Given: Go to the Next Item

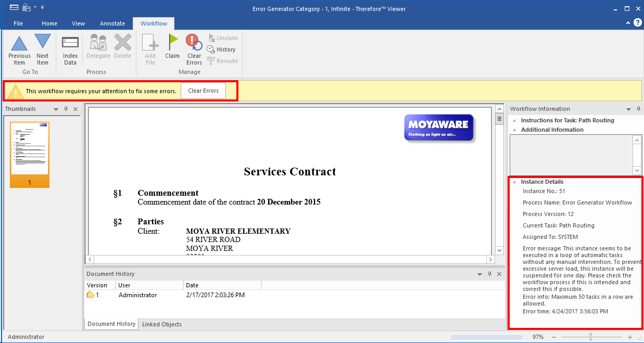Looking at the screenshot, I should click(42, 49).
